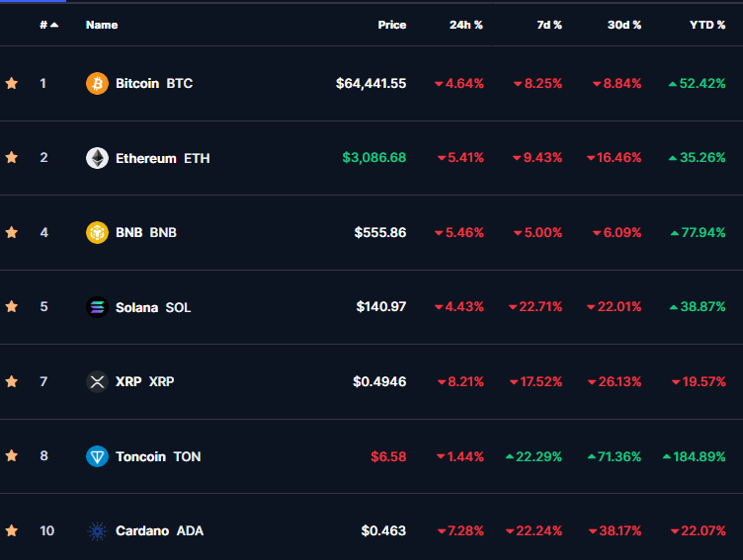This screenshot has width=743, height=560.
Task: Click the XRP logo icon
Action: [97, 381]
